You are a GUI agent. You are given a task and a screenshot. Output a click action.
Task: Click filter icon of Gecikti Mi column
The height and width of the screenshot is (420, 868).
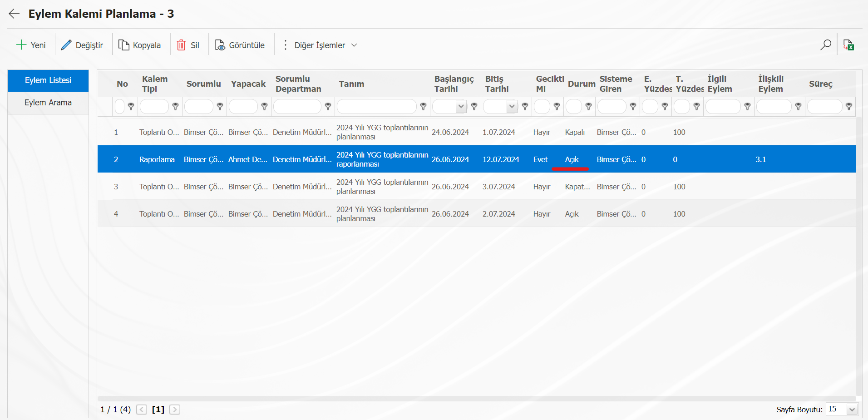click(557, 106)
